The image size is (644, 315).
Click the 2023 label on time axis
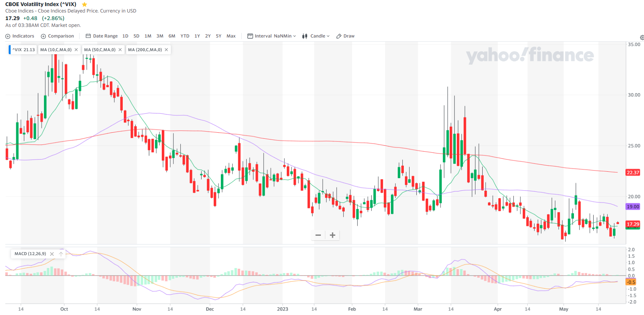tap(283, 309)
